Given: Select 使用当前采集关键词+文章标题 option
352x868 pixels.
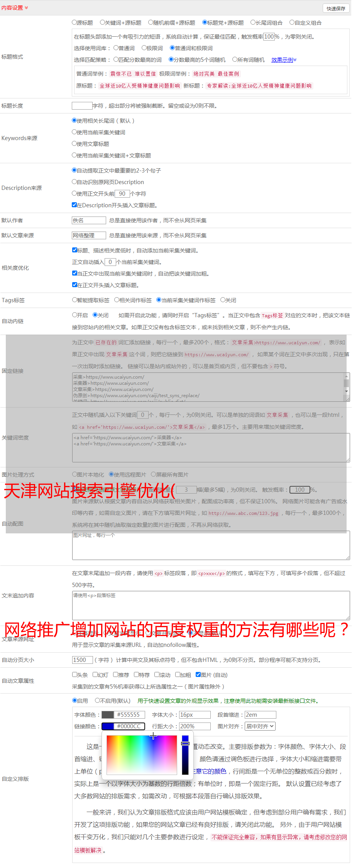Looking at the screenshot, I should pyautogui.click(x=74, y=155).
